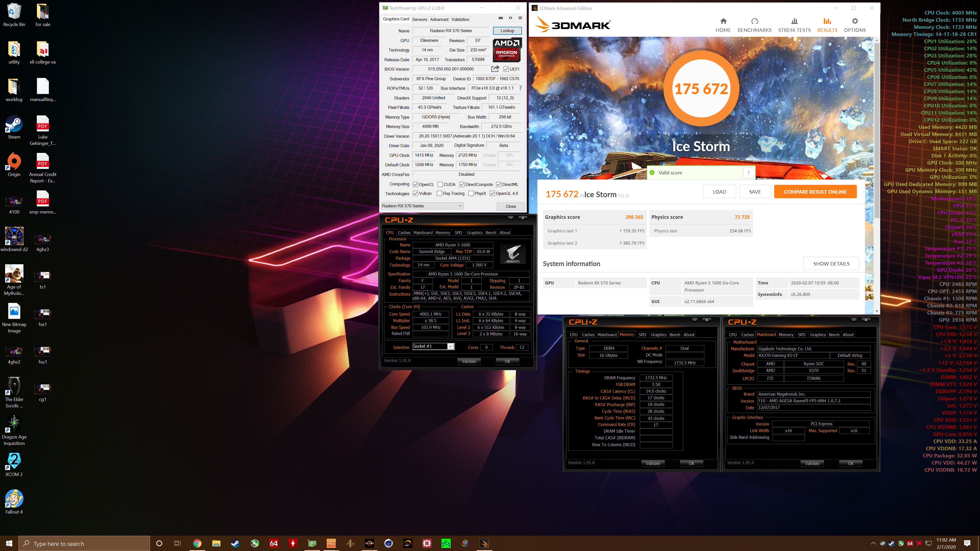Click the LOAD button in 3DMark
This screenshot has height=551, width=980.
click(719, 192)
